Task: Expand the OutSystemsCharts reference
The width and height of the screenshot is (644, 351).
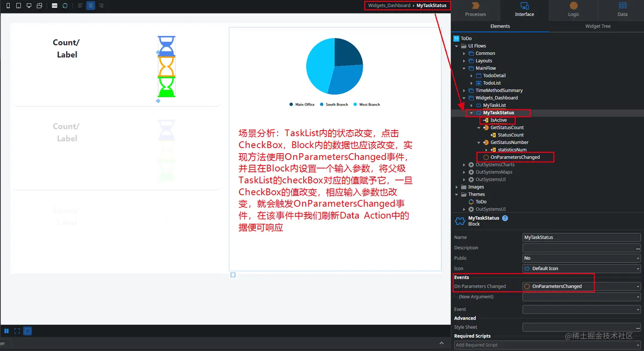Action: click(x=464, y=165)
